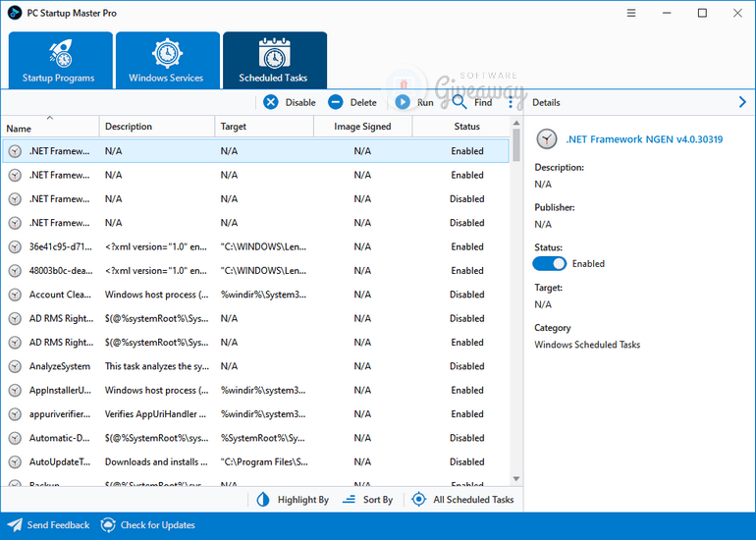Click the list scrollbar's down arrow
Screen dimensions: 756x540
tap(516, 479)
